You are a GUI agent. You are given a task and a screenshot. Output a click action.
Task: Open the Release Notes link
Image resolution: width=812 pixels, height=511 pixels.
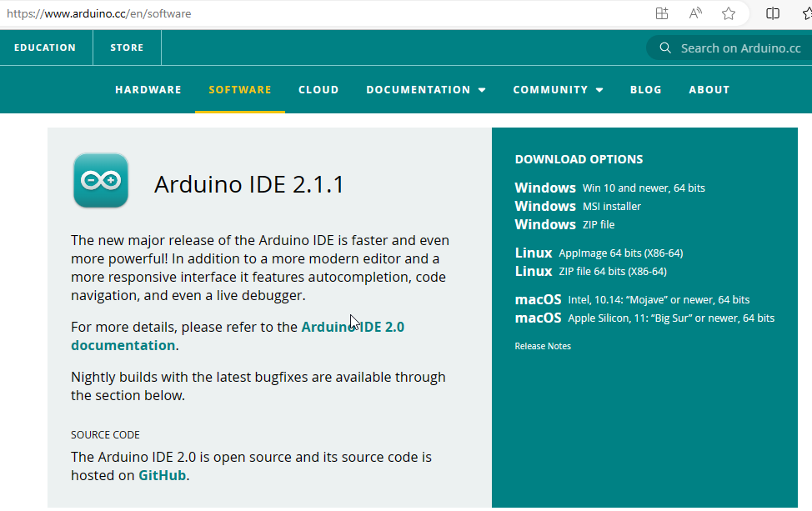point(543,346)
